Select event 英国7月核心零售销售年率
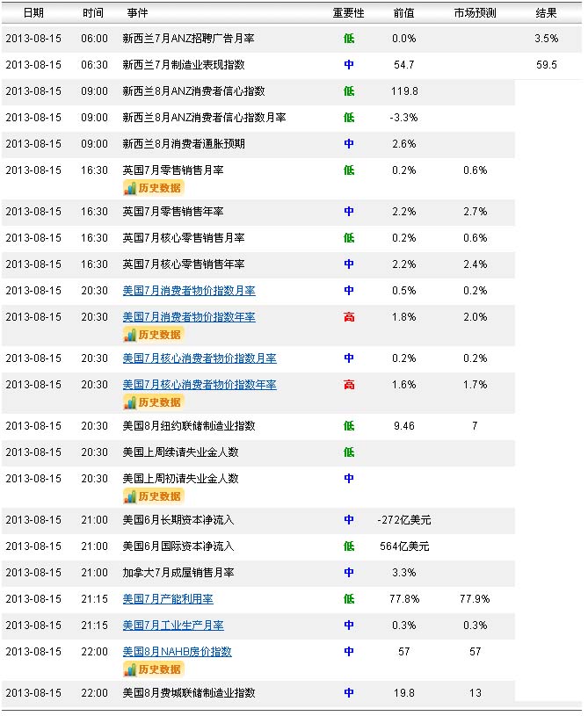 [184, 264]
